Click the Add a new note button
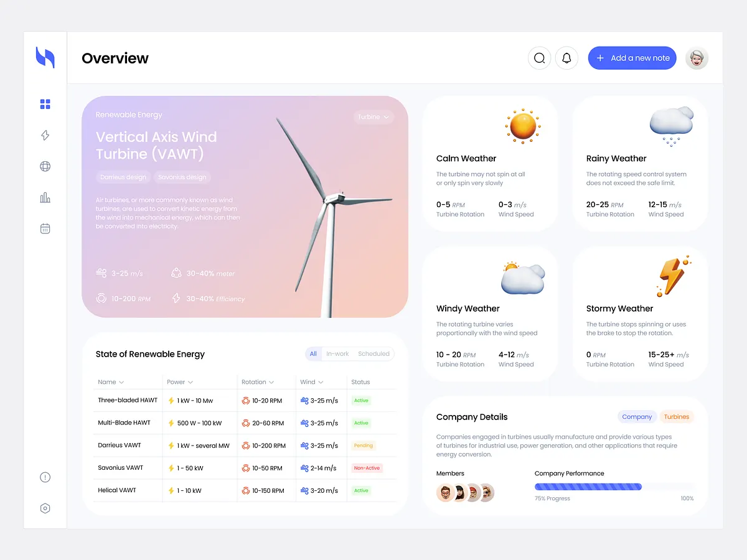 click(x=632, y=58)
